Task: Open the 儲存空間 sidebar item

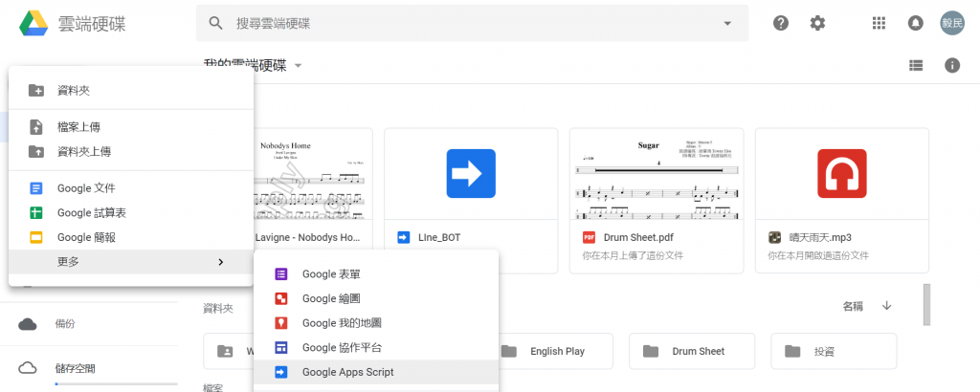Action: pyautogui.click(x=89, y=368)
